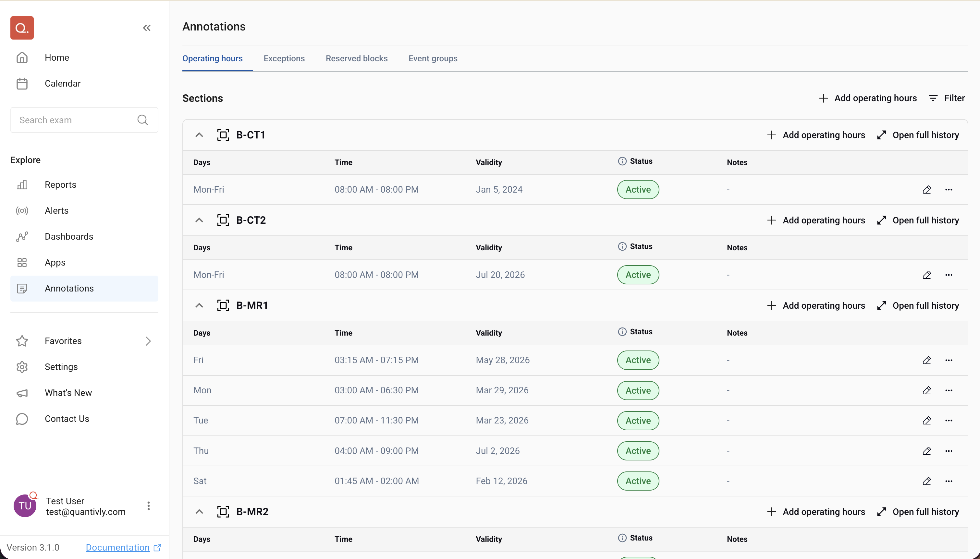This screenshot has width=980, height=559.
Task: Click the search magnifier icon
Action: (142, 120)
